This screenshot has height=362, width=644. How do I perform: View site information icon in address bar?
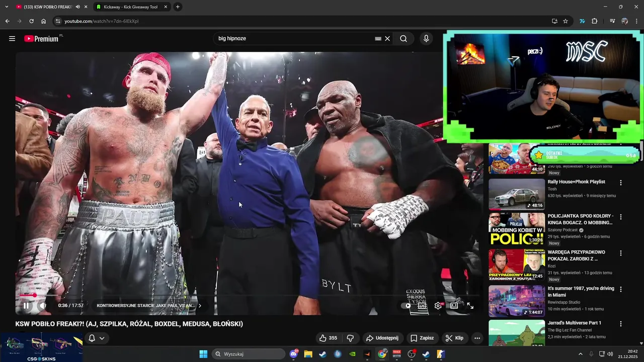pos(58,21)
